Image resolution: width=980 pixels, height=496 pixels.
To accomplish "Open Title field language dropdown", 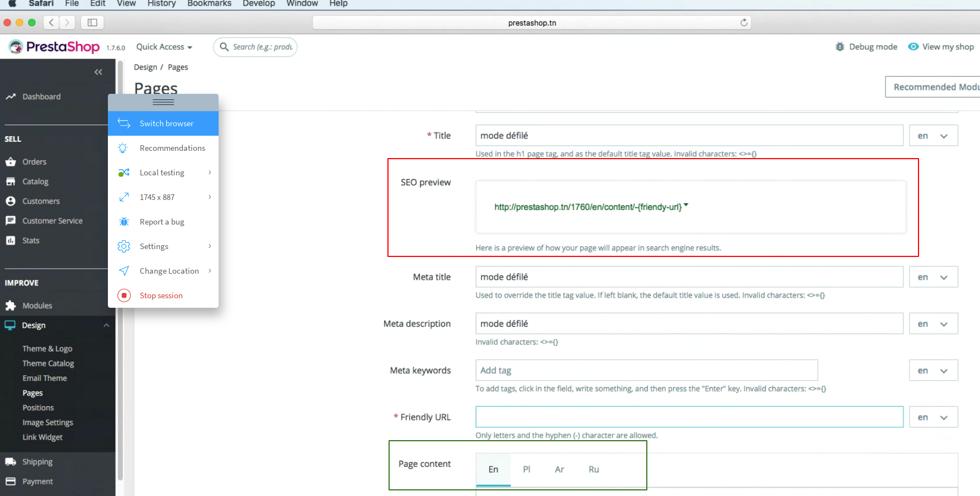I will (934, 136).
